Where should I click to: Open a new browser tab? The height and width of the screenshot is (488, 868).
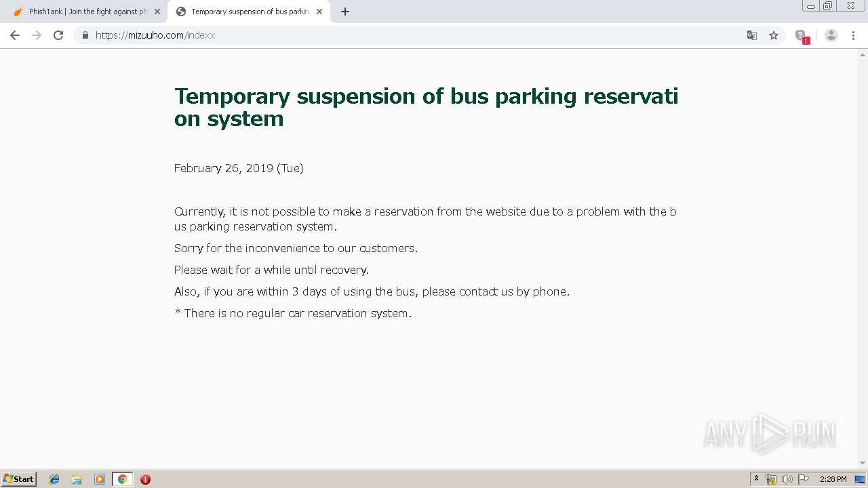click(345, 12)
